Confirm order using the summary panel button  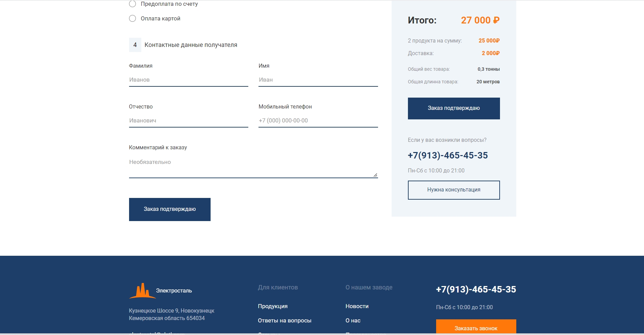click(454, 108)
